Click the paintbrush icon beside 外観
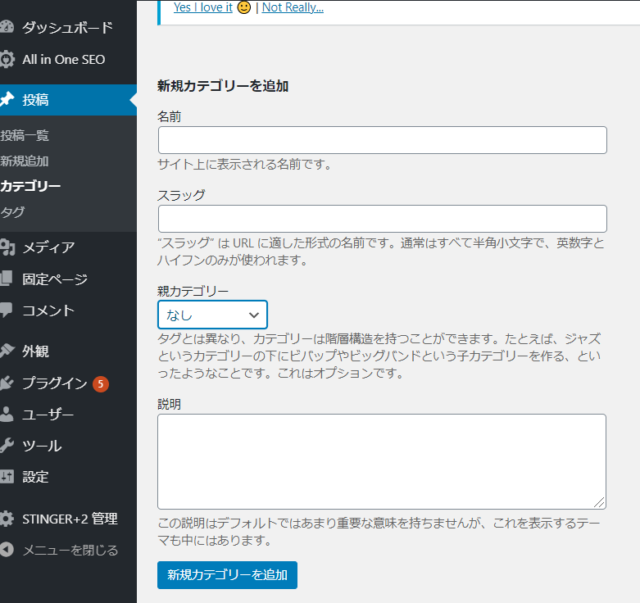Screen dimensions: 640x603 click(7, 350)
